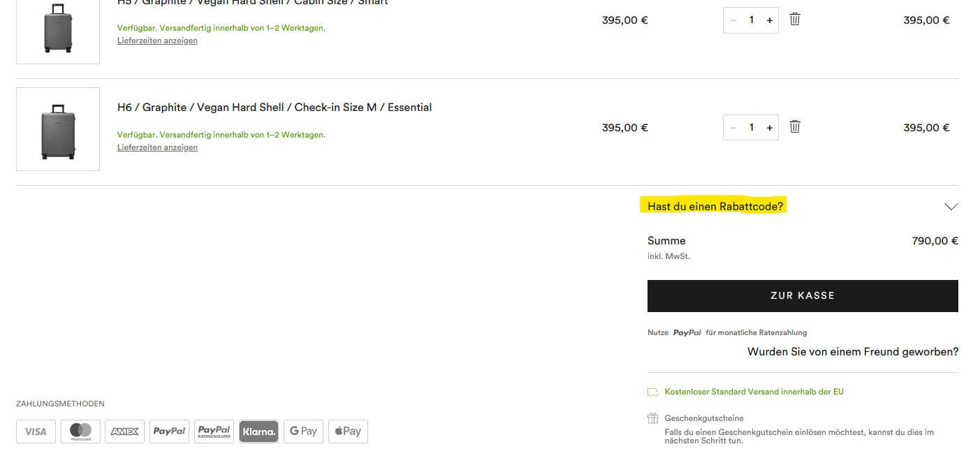Open H6 Graphite Check-in Size M product title

point(275,108)
